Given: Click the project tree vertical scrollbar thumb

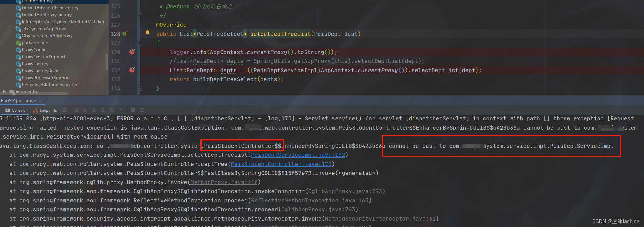Looking at the screenshot, I should click(106, 62).
